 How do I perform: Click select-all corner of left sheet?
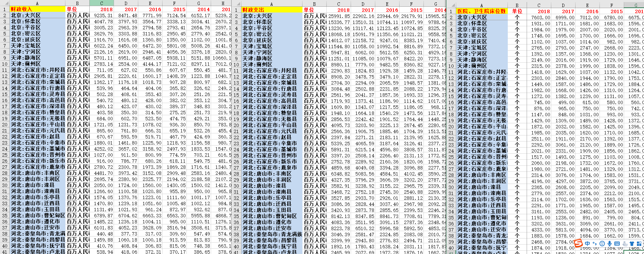pyautogui.click(x=5, y=3)
